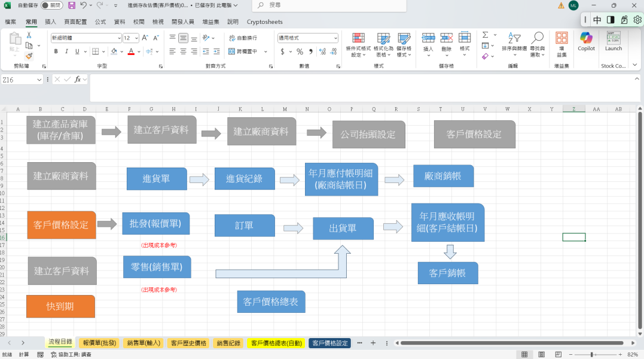Click the 進貨單 flowchart button

pos(157,179)
